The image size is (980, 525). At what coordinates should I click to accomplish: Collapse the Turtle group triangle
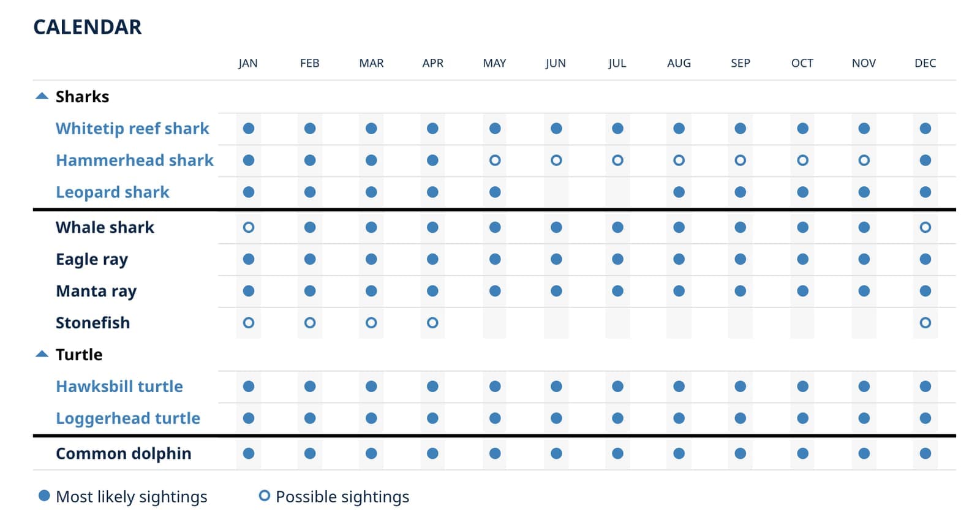pos(42,354)
